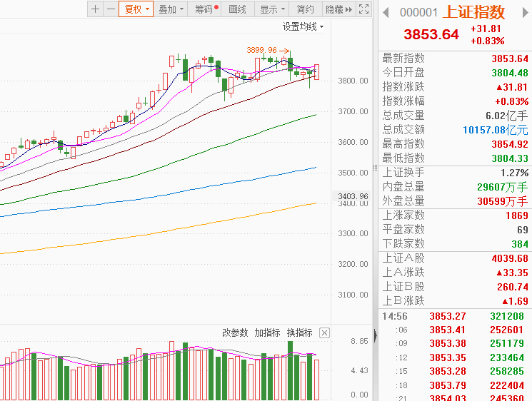
Task: Select the 14:56 tick row
Action: [453, 316]
